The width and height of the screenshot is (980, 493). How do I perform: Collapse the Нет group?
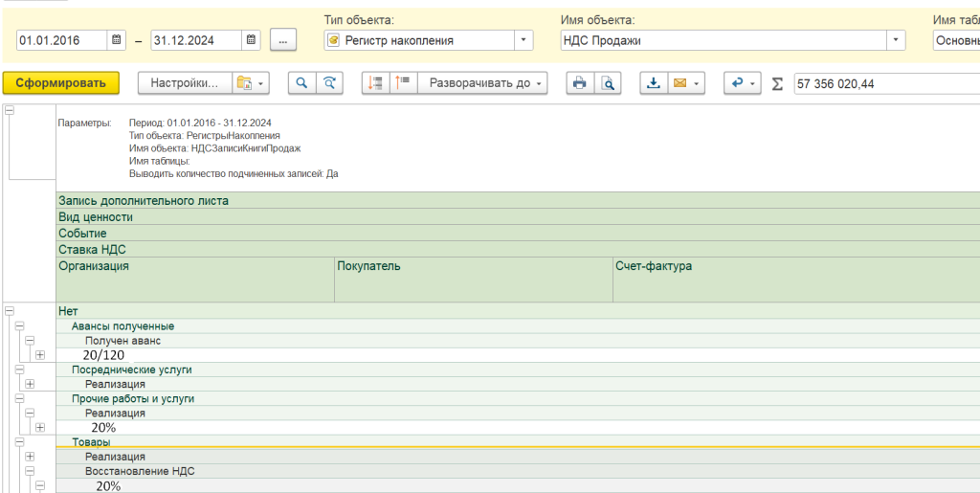(x=10, y=310)
